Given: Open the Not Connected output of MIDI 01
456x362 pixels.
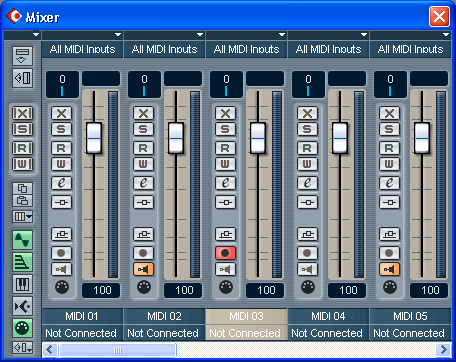Looking at the screenshot, I should click(x=82, y=333).
